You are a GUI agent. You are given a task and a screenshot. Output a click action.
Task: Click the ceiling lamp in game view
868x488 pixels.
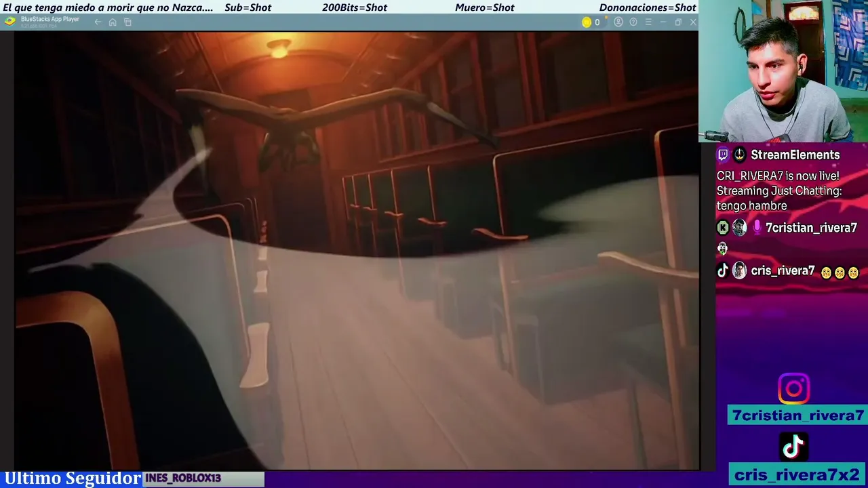(278, 47)
